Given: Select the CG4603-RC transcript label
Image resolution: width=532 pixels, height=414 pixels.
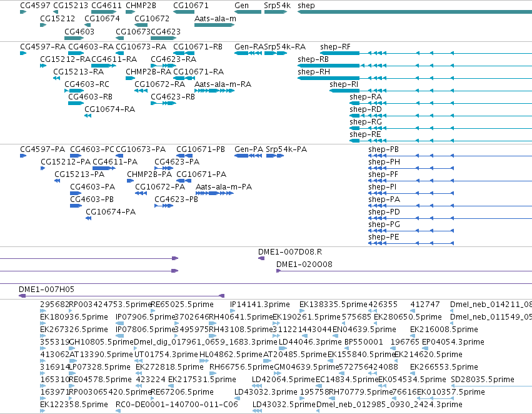Looking at the screenshot, I should point(87,84).
